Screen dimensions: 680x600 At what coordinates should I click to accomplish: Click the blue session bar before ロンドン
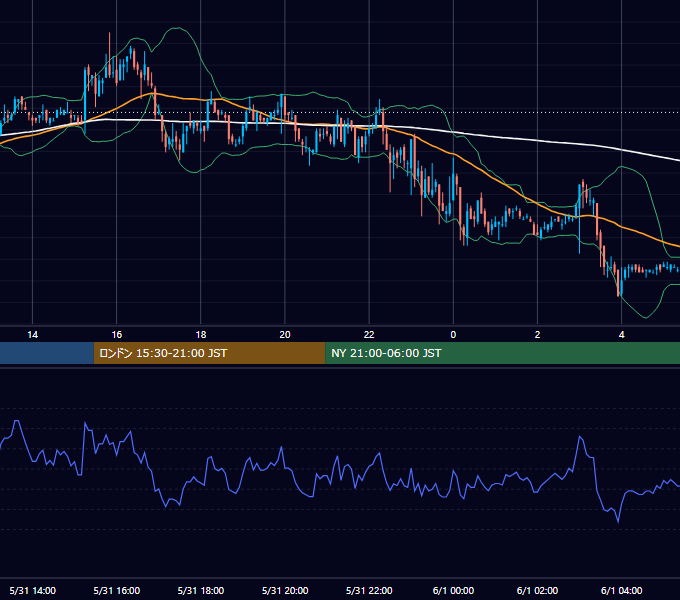[x=47, y=353]
